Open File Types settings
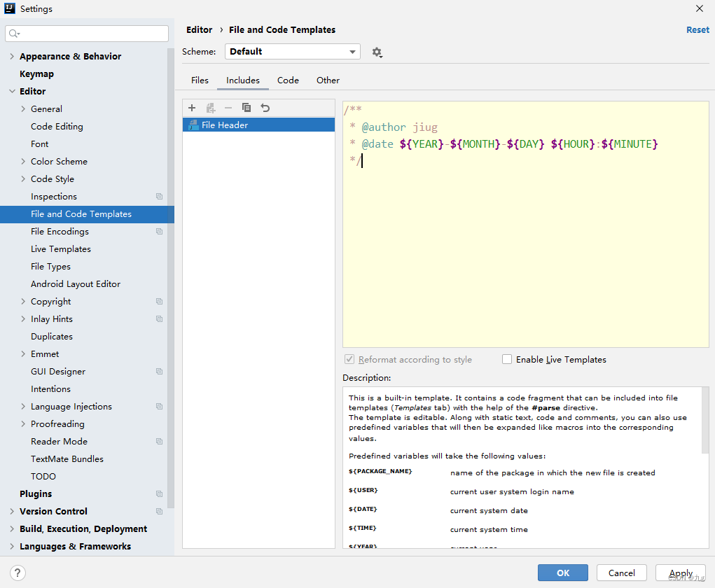Screen dimensions: 715x588 pyautogui.click(x=50, y=267)
